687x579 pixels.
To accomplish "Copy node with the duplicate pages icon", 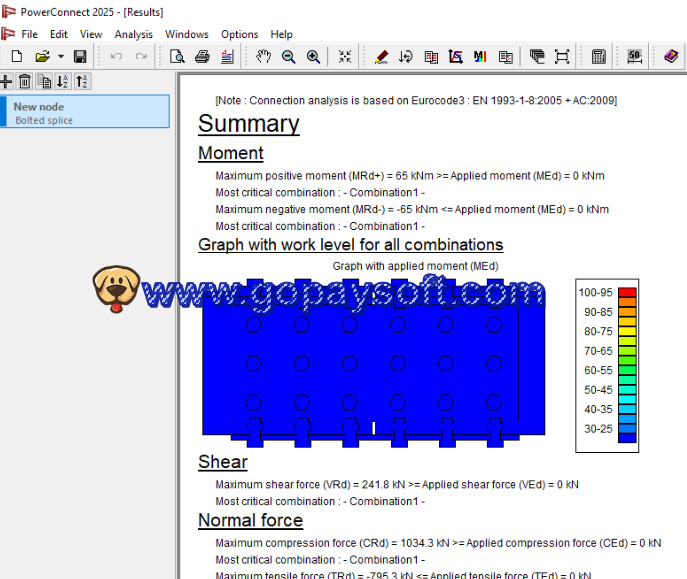I will point(44,81).
